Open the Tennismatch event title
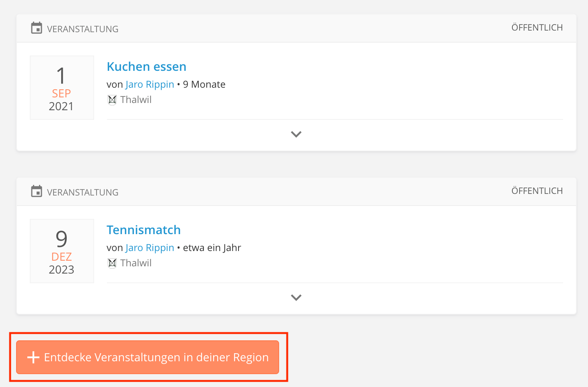Screen dimensions: 588x387 tap(144, 230)
